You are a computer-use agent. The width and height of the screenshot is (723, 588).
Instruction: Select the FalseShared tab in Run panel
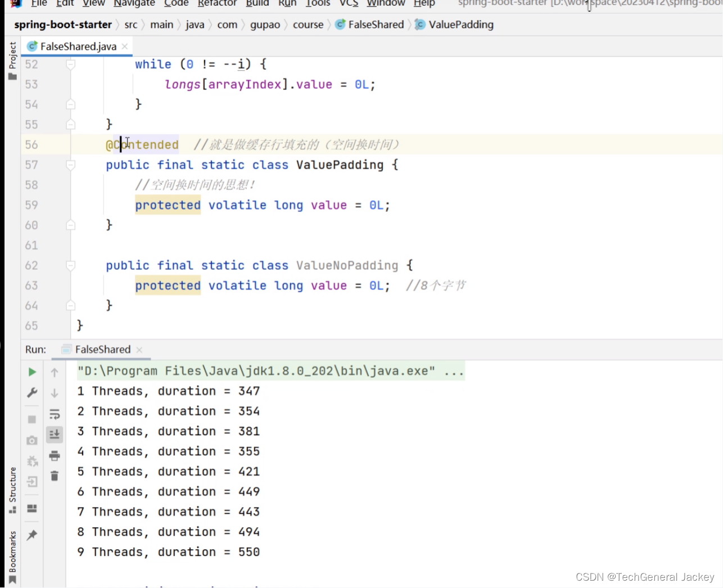(102, 350)
